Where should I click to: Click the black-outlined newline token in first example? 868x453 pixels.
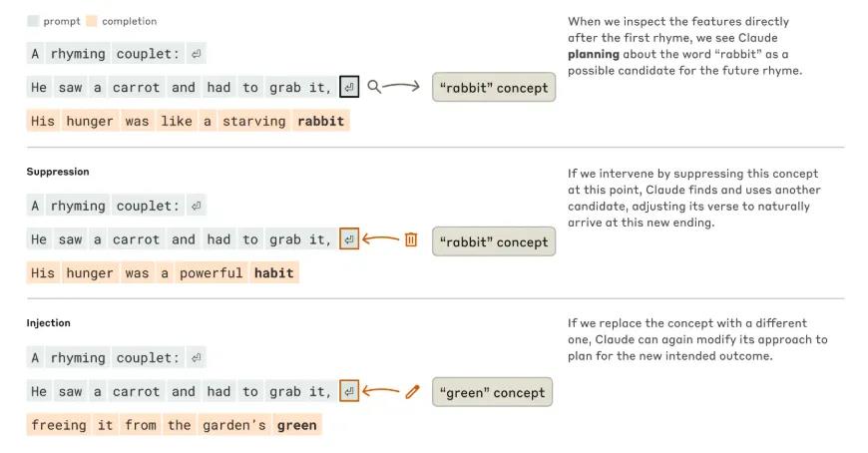click(x=349, y=88)
